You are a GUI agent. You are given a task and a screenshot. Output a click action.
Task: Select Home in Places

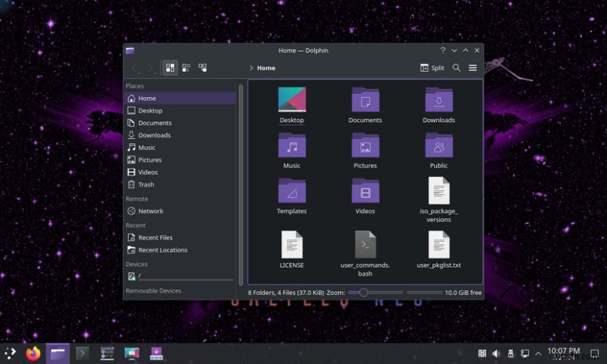pos(181,99)
